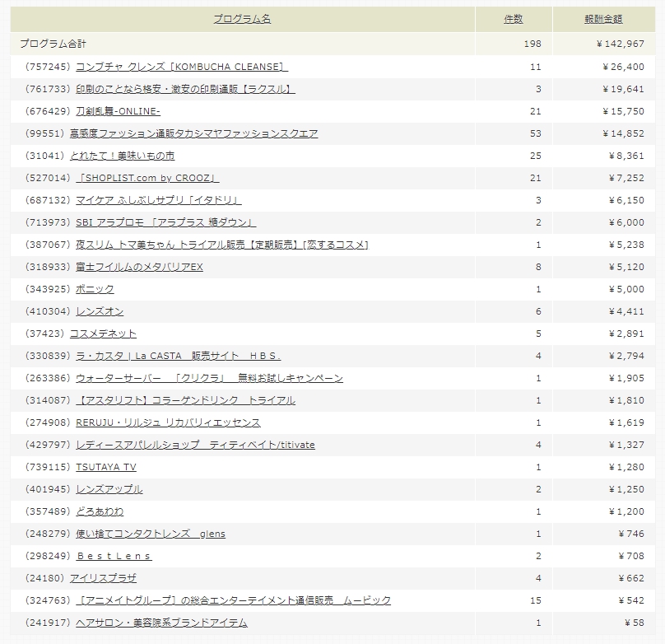Image resolution: width=665 pixels, height=644 pixels.
Task: Open RERUJU・リルジュ リカバリィエッセンス link
Action: (168, 422)
